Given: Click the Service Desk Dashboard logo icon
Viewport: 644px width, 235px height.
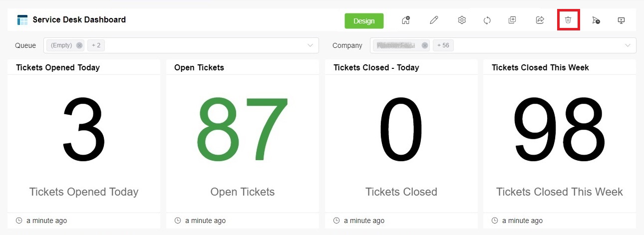Looking at the screenshot, I should coord(22,20).
